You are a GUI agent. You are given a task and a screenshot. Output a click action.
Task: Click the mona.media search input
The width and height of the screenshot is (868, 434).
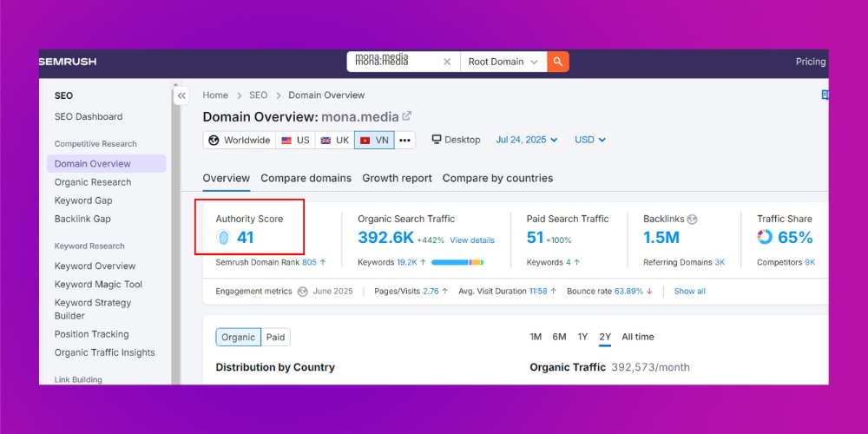click(397, 62)
